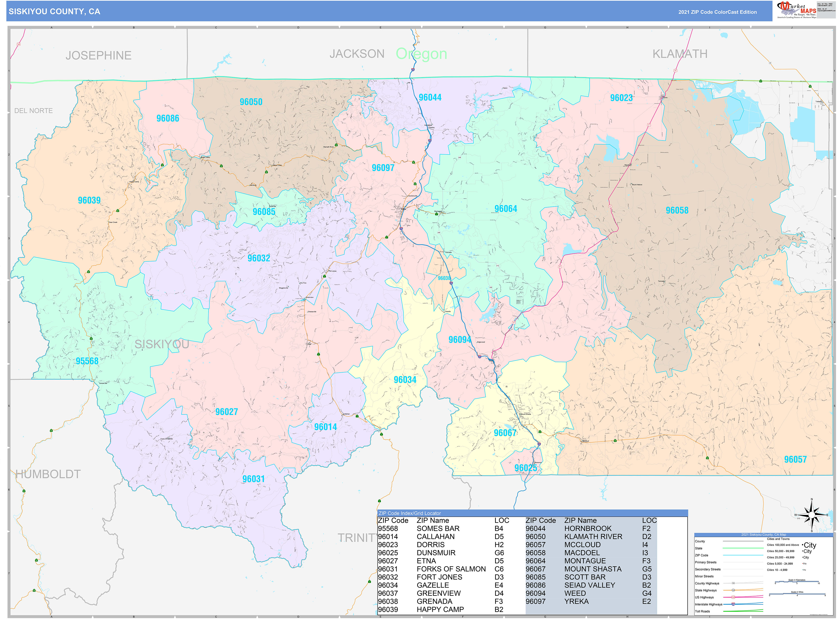The width and height of the screenshot is (840, 619).
Task: Click DUNSMUIR in the index table
Action: click(436, 553)
